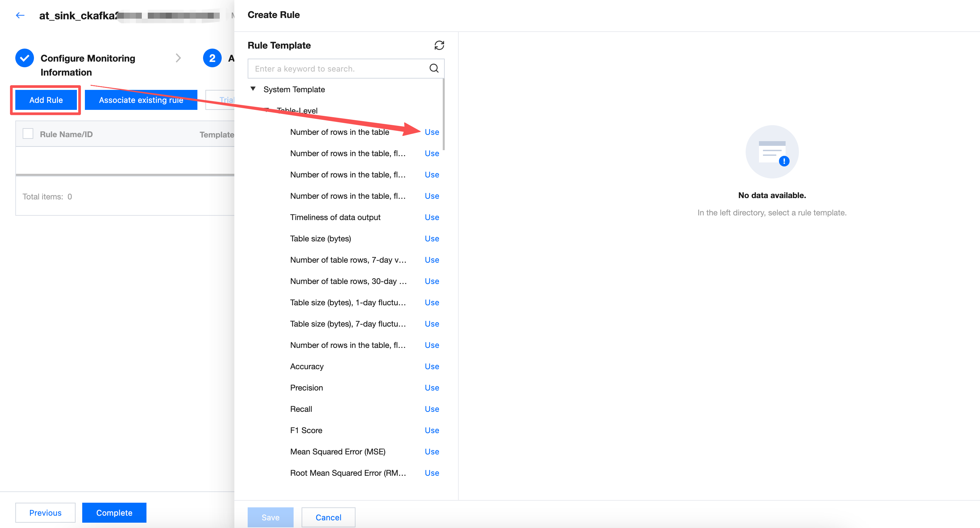Image resolution: width=980 pixels, height=528 pixels.
Task: Click the rule template list scrollbar
Action: tap(444, 114)
